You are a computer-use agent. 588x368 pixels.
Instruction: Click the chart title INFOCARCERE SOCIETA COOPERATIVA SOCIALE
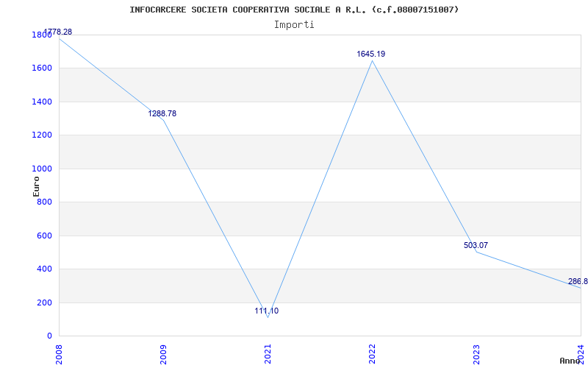[x=294, y=10]
